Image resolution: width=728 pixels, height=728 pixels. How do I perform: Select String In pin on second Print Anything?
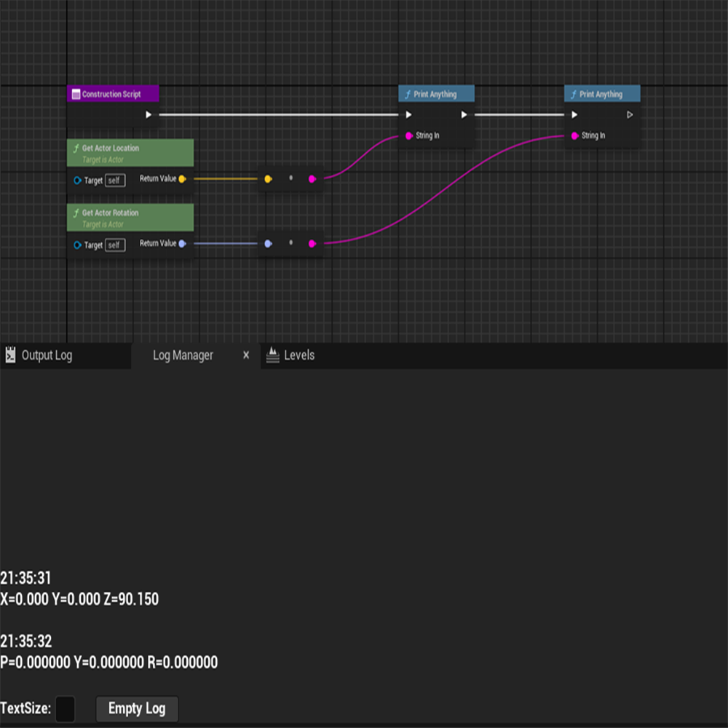pyautogui.click(x=575, y=135)
